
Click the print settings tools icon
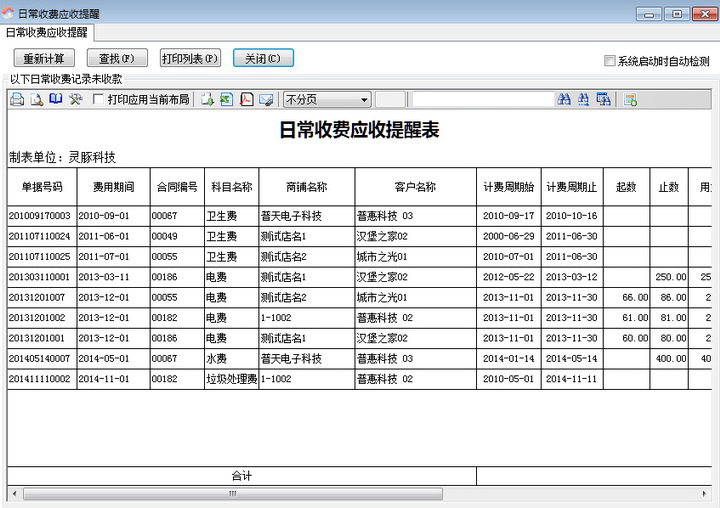coord(75,99)
